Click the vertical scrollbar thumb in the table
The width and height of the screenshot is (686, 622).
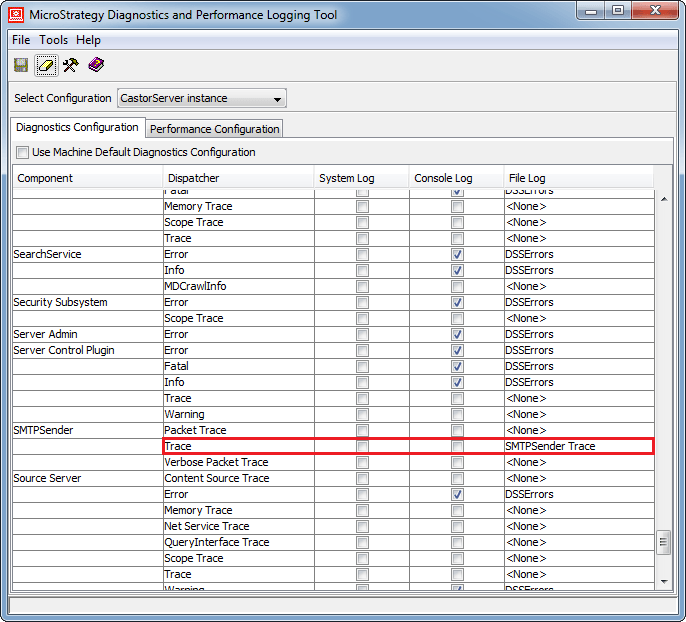662,543
